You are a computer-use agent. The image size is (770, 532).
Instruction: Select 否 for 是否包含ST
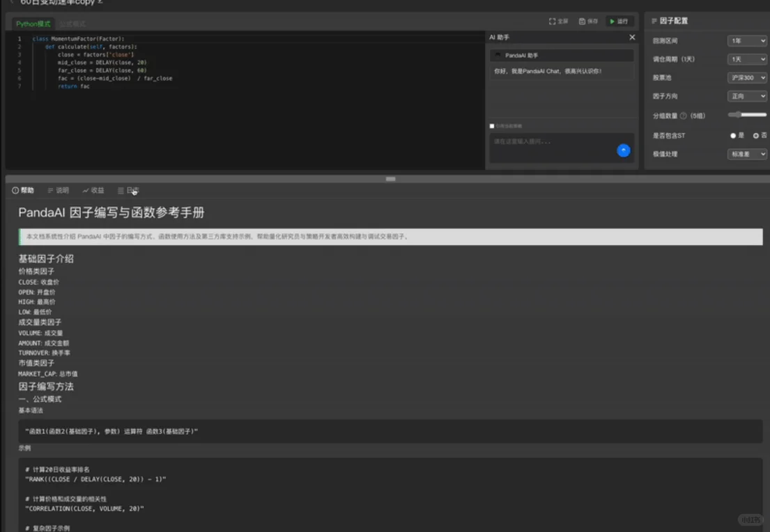(756, 136)
